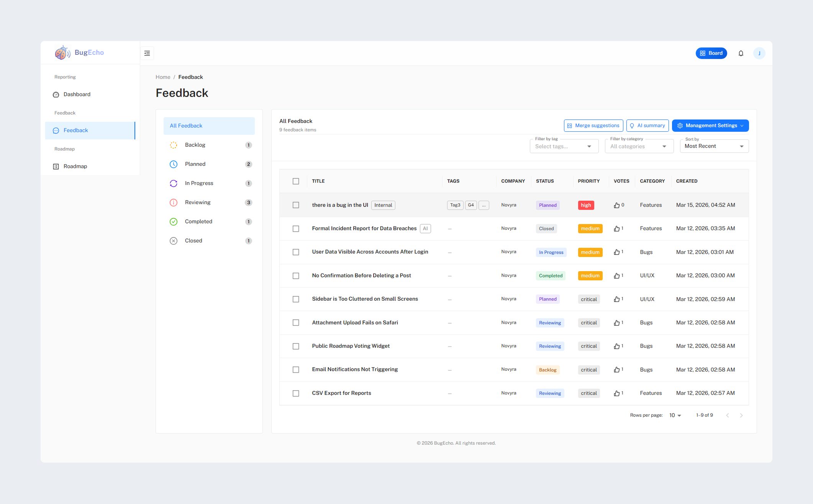Image resolution: width=813 pixels, height=504 pixels.
Task: Click the sidebar collapse icon next to logo
Action: (x=147, y=53)
